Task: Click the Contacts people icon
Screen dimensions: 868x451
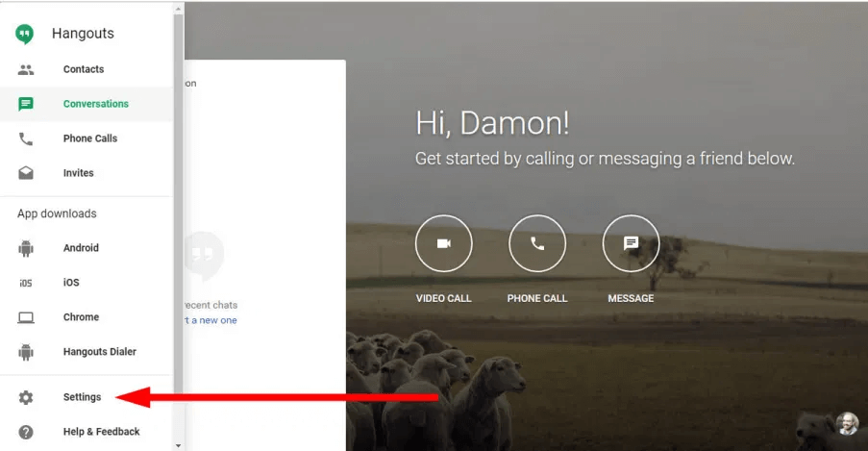Action: click(x=25, y=70)
